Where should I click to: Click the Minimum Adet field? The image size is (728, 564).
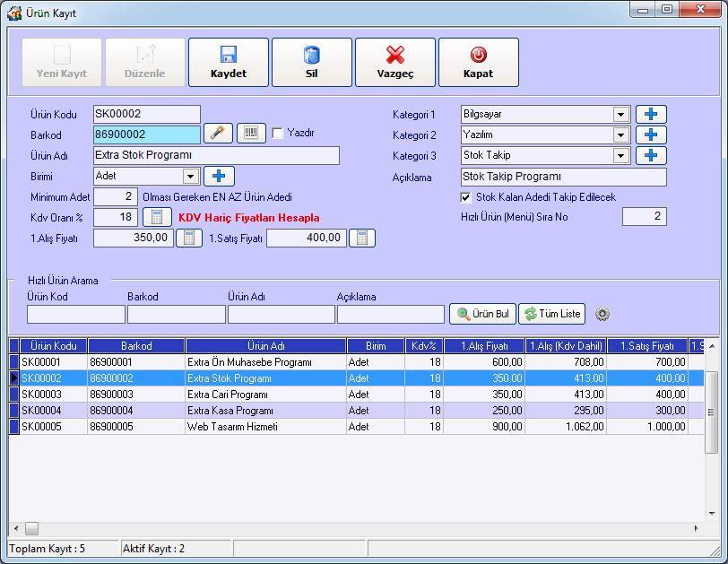[116, 197]
